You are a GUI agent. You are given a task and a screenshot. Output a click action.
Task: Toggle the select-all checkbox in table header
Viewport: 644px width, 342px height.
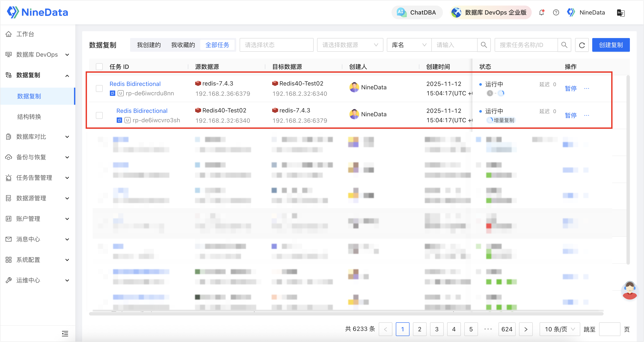pos(99,67)
